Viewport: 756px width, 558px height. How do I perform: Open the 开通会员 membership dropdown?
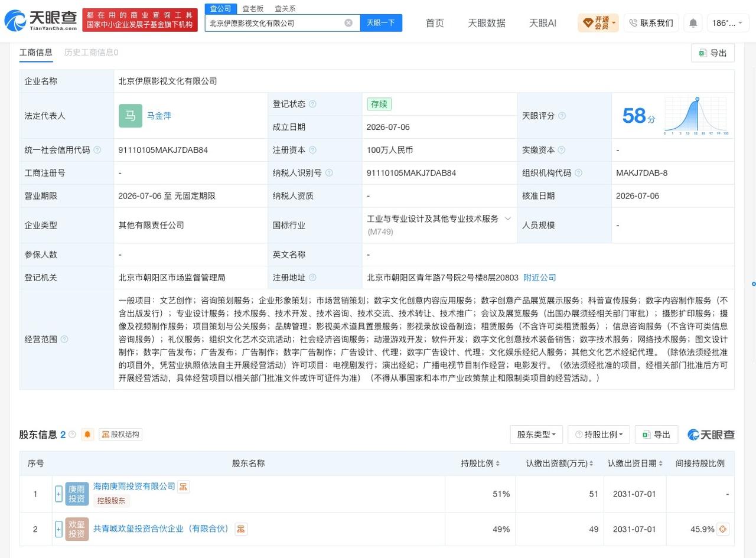[598, 23]
